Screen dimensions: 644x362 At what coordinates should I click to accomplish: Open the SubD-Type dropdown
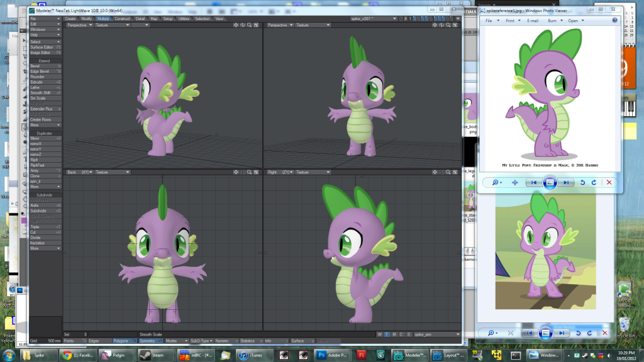[x=201, y=341]
